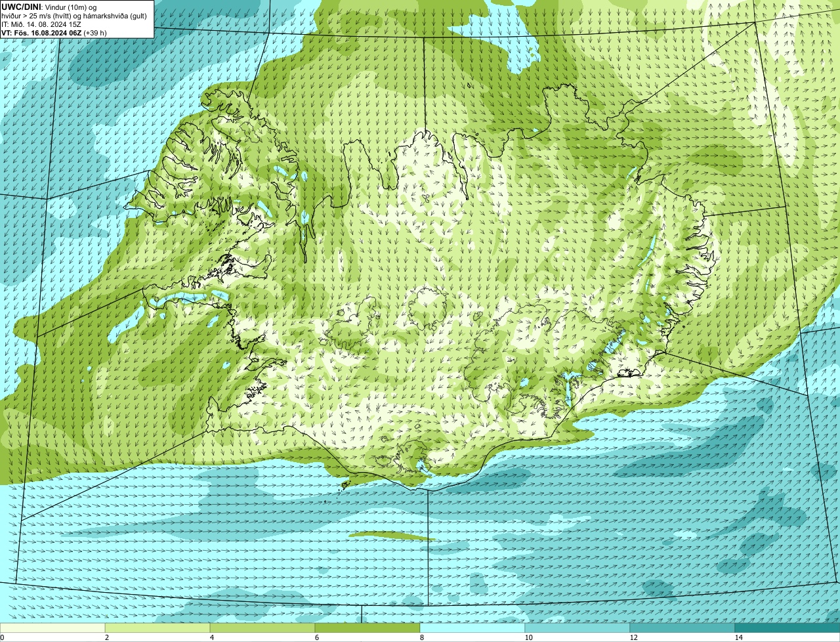
Task: Click the initial time 'IT: Mið. 14. 08. 2024 15Z'
Action: 41,24
